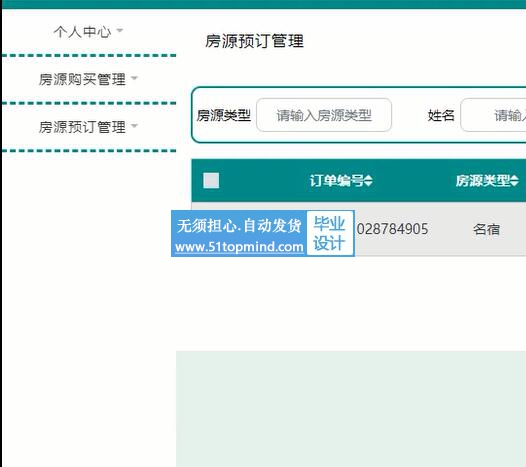
Task: Click the 订单编号 column header text
Action: (336, 180)
